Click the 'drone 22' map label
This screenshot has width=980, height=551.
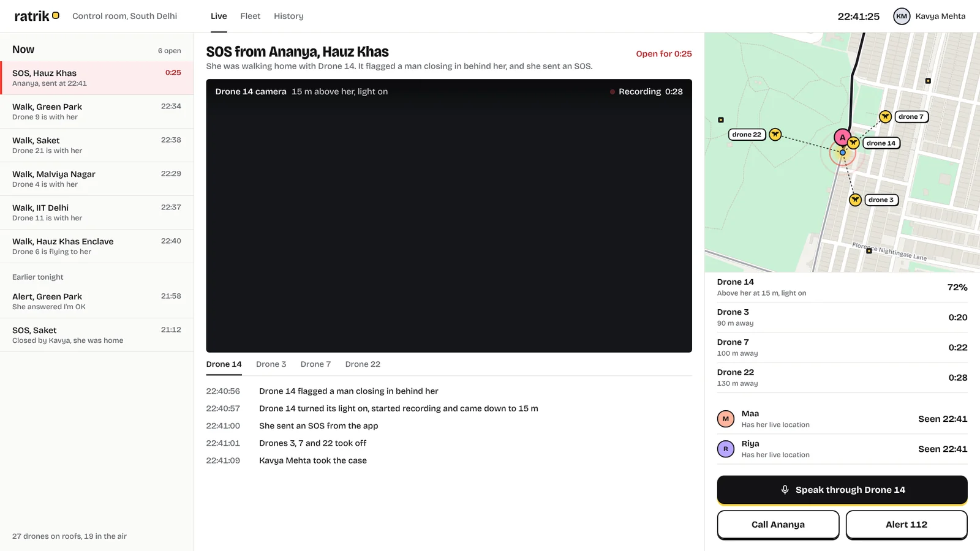point(747,135)
